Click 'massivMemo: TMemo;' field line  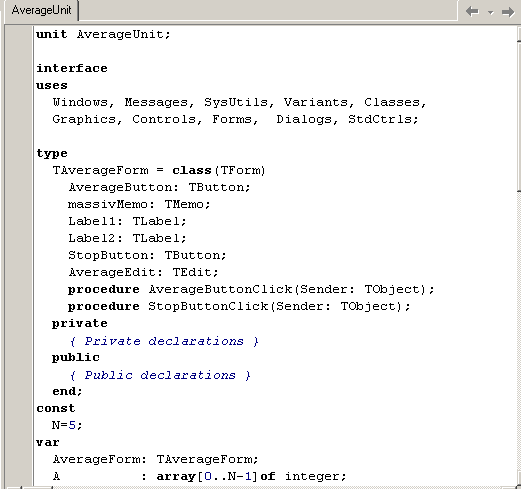click(x=139, y=204)
